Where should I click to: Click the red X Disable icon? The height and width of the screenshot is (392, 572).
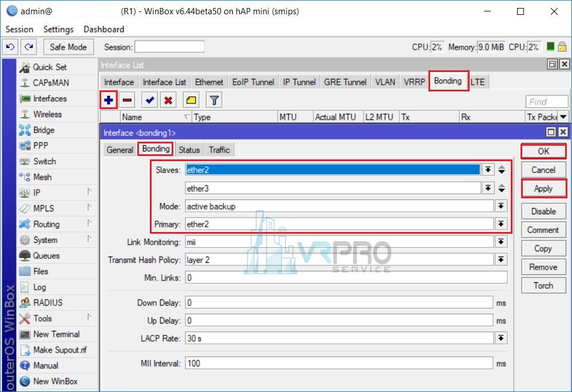168,100
